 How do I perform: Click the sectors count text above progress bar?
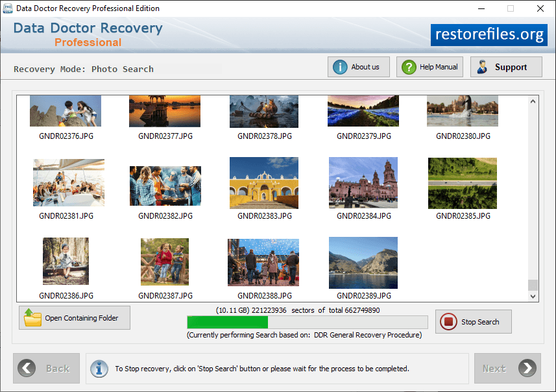[298, 310]
